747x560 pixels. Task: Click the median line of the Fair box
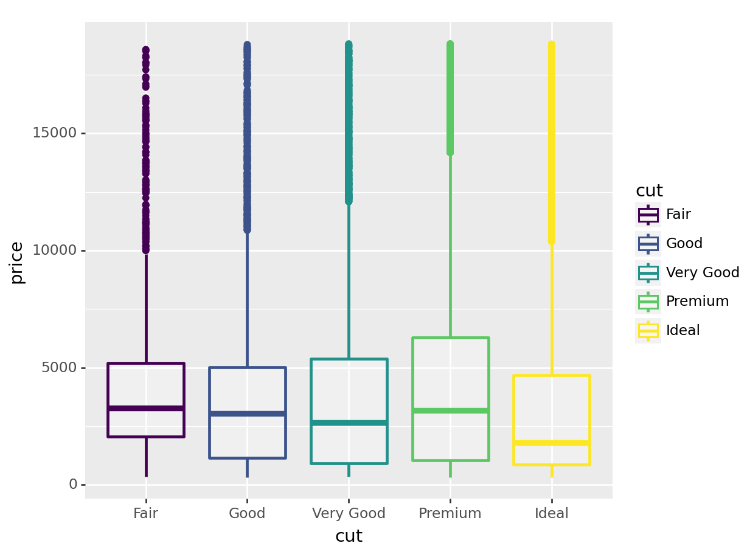[146, 409]
